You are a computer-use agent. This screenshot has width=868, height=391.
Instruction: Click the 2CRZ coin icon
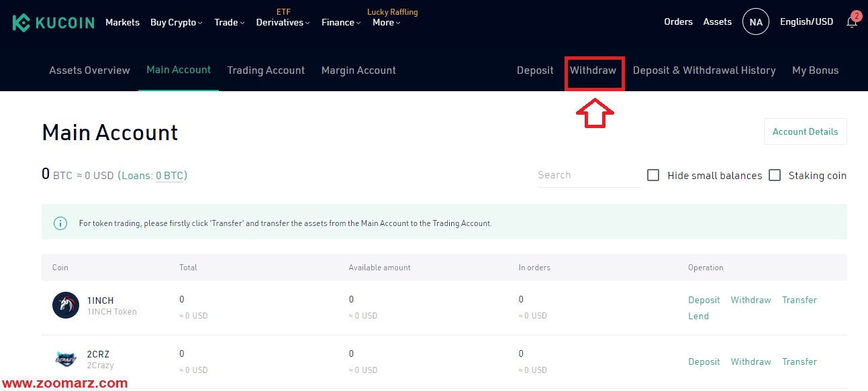pos(66,360)
